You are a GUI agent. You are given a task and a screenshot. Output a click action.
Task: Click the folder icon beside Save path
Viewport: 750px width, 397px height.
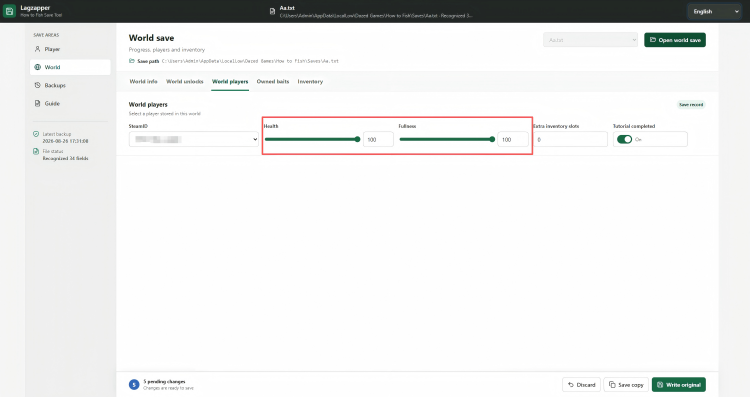[x=132, y=61]
